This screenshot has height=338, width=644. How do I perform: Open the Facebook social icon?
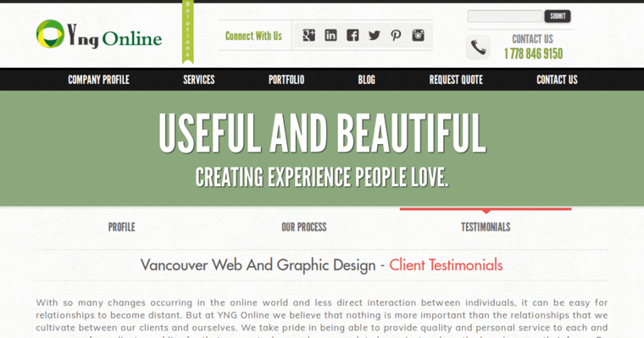pyautogui.click(x=353, y=36)
